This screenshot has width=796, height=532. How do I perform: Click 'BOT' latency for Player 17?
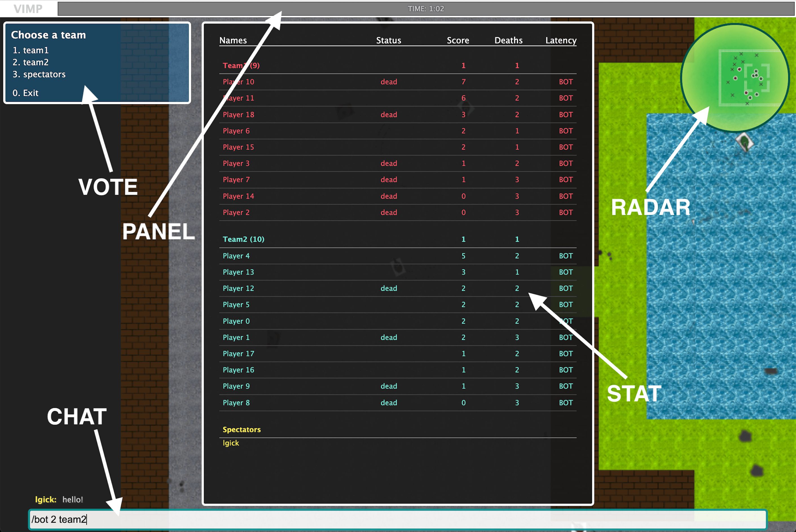(566, 353)
